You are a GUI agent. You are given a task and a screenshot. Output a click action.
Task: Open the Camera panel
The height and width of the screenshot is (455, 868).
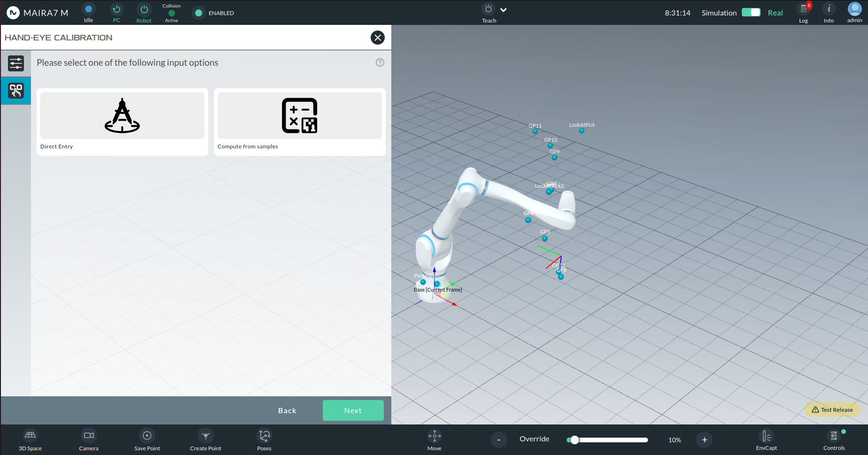coord(89,440)
